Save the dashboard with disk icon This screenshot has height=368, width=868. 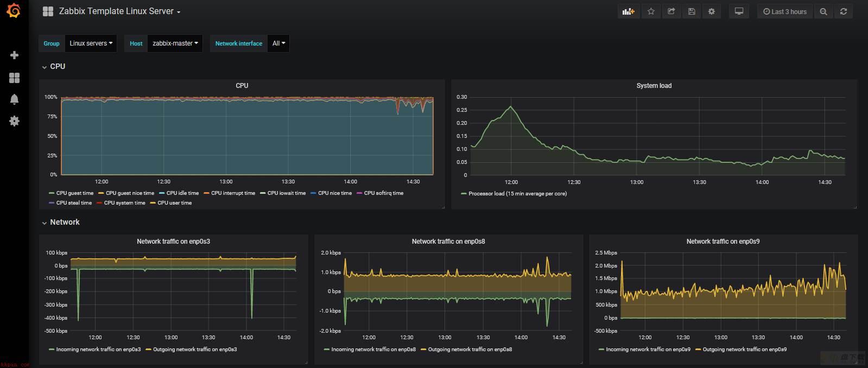[692, 11]
